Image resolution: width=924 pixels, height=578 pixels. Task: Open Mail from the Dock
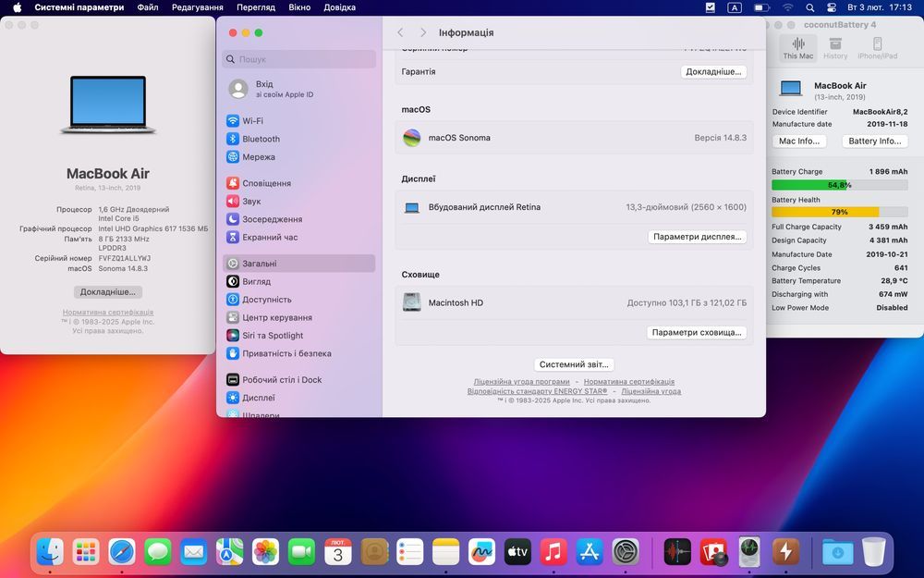pos(194,553)
